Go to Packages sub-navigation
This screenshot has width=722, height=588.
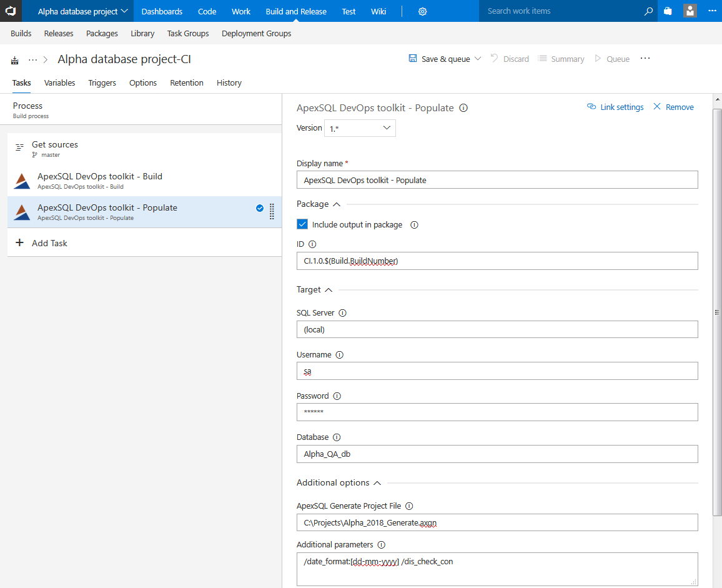tap(102, 34)
